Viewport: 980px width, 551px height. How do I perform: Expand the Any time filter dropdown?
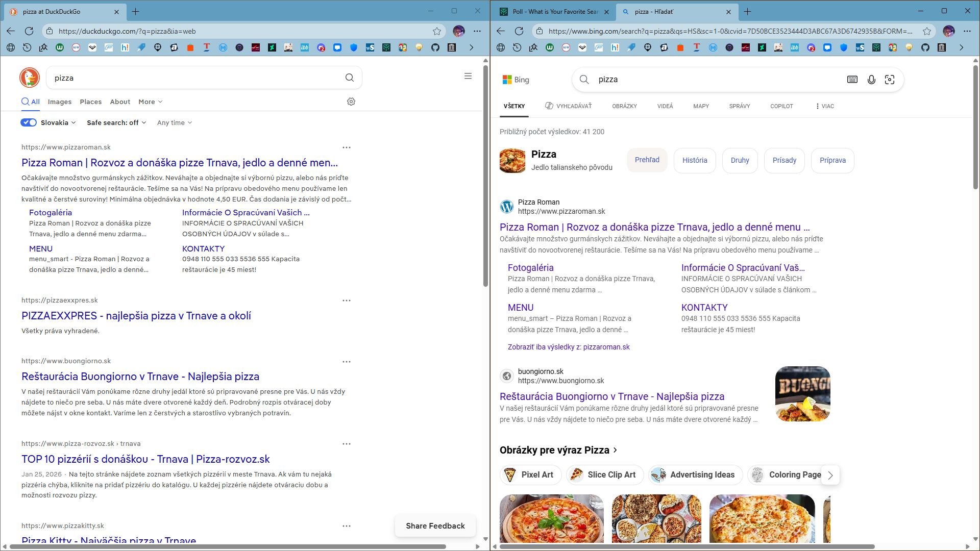(175, 122)
